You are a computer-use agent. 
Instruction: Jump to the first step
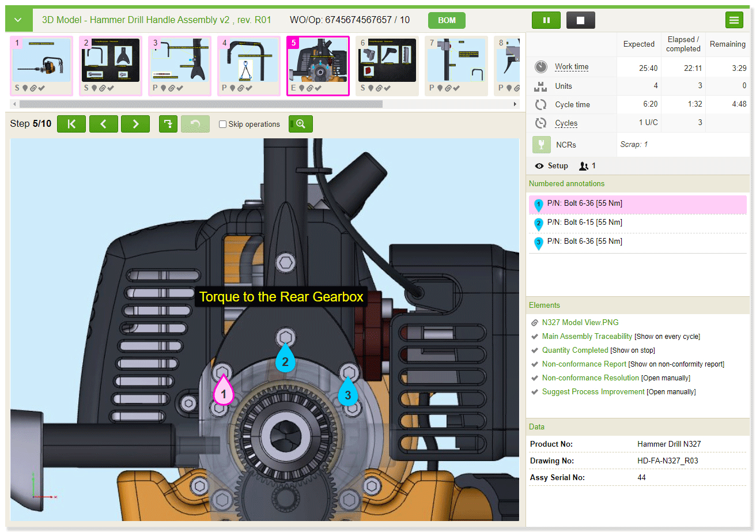[x=71, y=124]
